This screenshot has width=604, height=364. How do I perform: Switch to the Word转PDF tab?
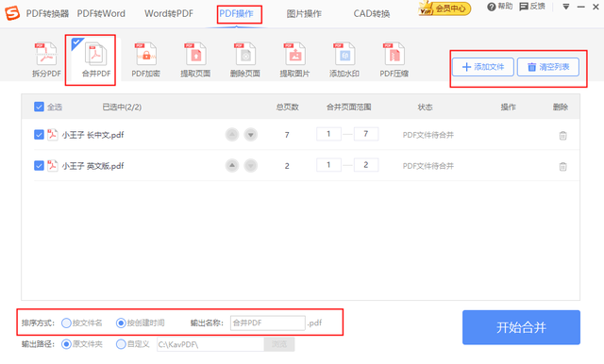[x=169, y=14]
